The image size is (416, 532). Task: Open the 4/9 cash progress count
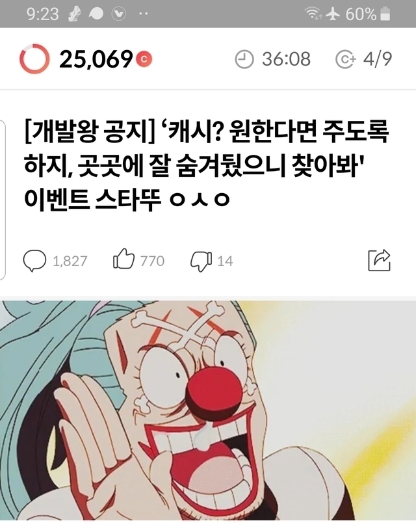coord(378,59)
